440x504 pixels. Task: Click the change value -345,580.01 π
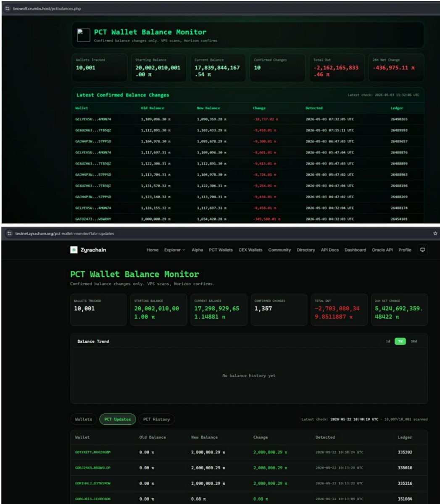coord(266,219)
